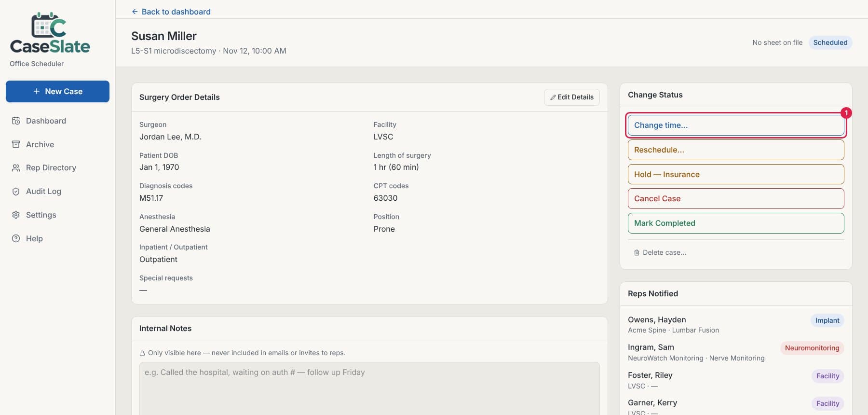Click surgeon name Jordan Lee, M.D.
Viewport: 868px width, 415px height.
[x=170, y=137]
